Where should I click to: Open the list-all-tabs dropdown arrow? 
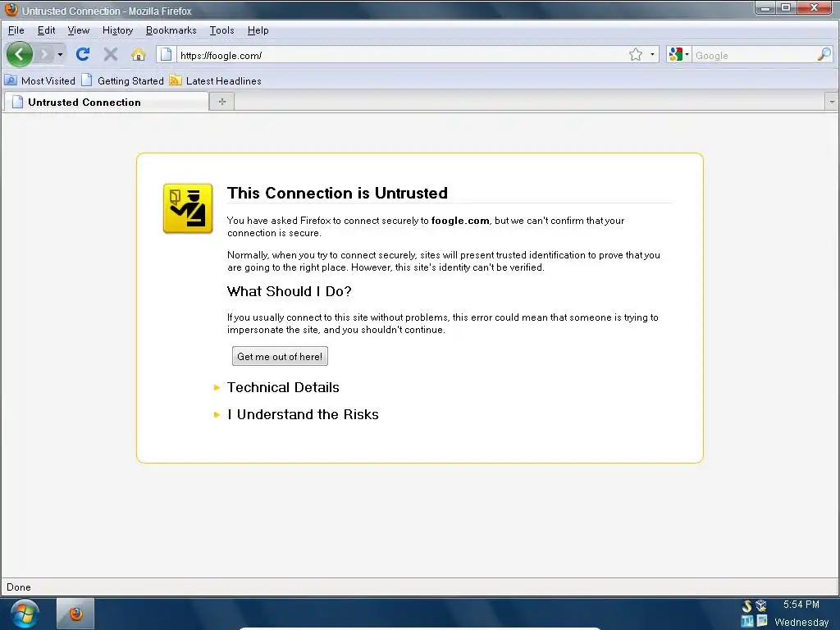pos(832,101)
